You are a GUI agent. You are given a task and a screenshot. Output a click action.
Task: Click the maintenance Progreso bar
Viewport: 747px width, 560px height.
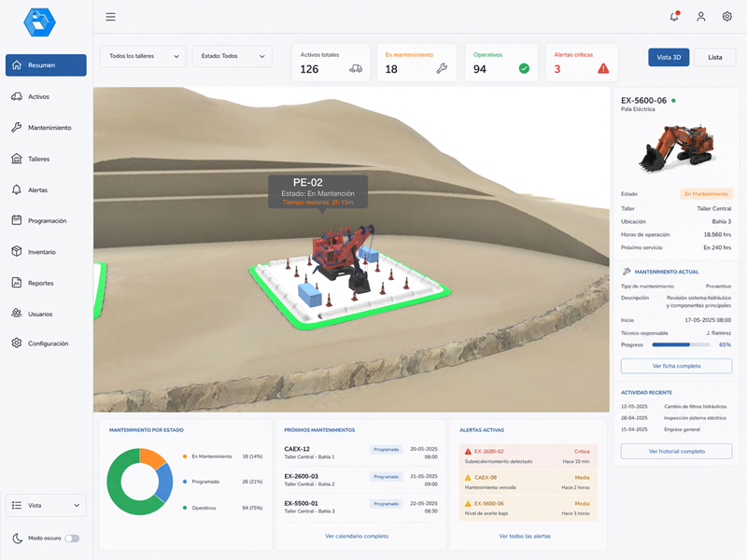point(681,344)
